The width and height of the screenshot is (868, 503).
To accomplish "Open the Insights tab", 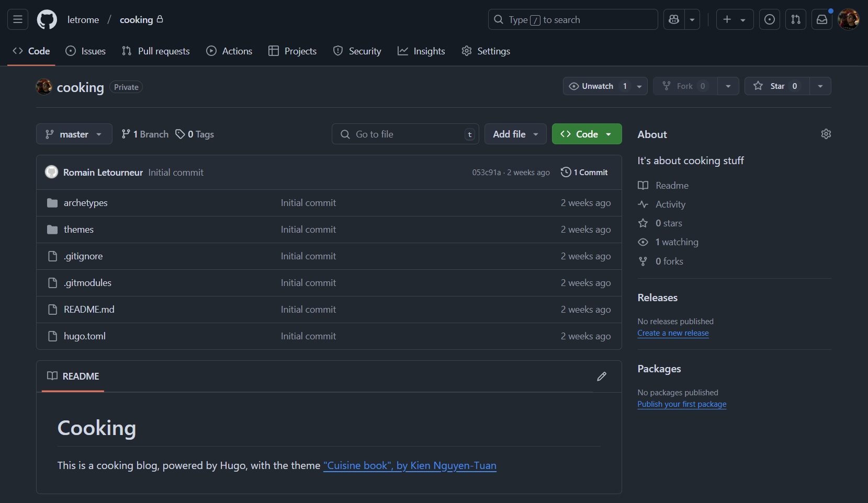I will [x=422, y=51].
